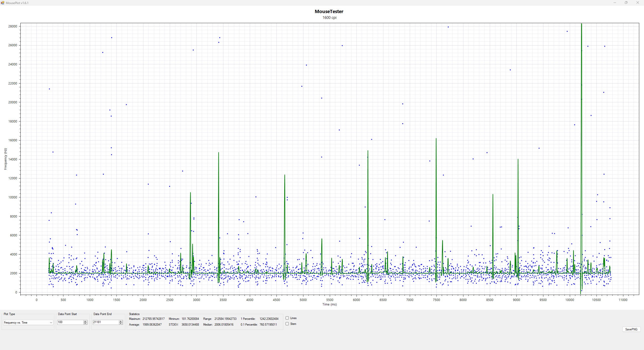The width and height of the screenshot is (644, 350).
Task: Select the Frequency vs. Time combo box
Action: pos(28,323)
